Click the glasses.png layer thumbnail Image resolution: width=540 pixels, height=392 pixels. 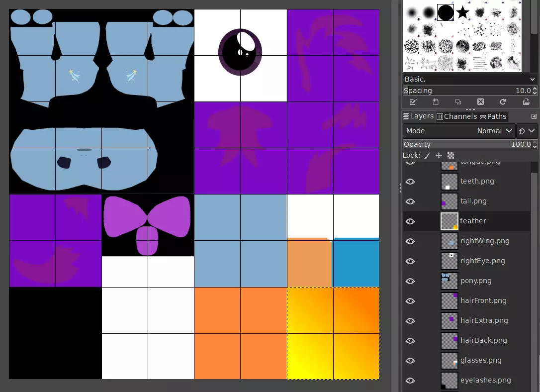[450, 361]
